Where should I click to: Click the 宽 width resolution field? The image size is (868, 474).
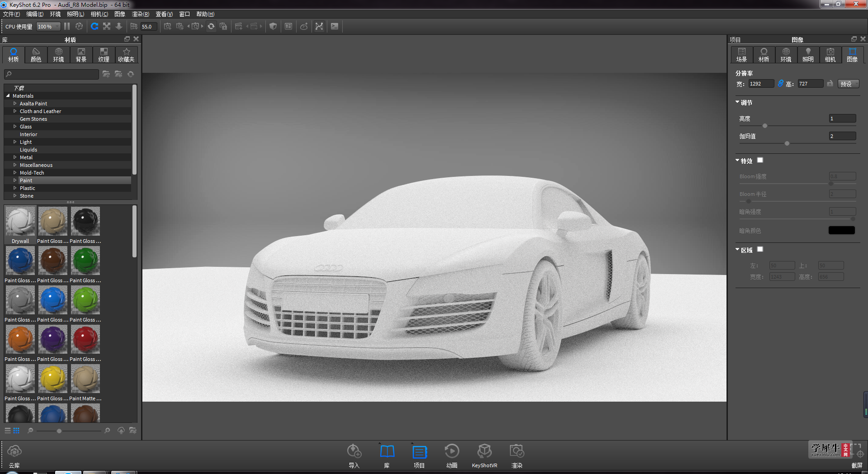(x=761, y=84)
